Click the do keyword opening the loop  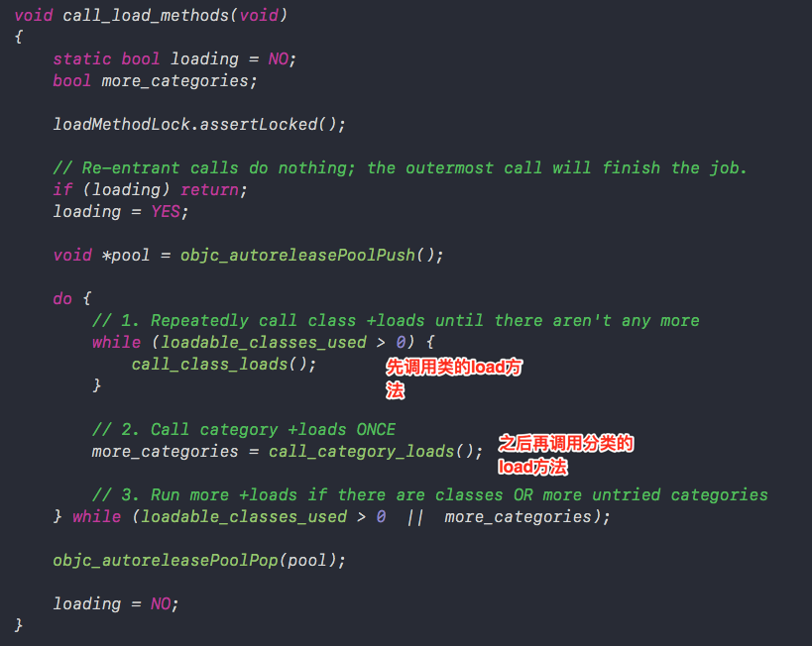62,298
